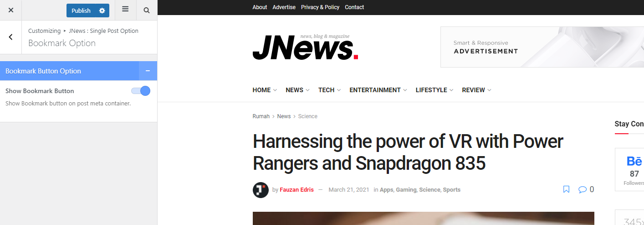Click the comment bubble icon on the post
The image size is (644, 225).
coord(582,189)
